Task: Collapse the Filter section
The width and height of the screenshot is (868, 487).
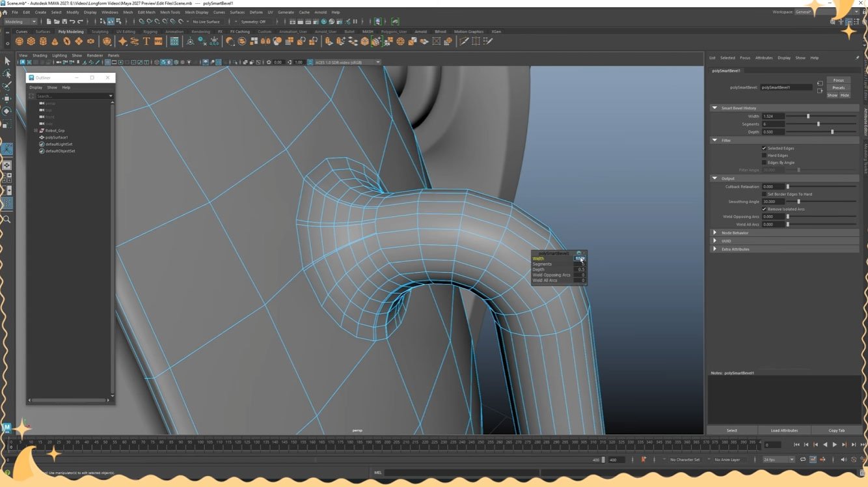Action: pyautogui.click(x=714, y=140)
